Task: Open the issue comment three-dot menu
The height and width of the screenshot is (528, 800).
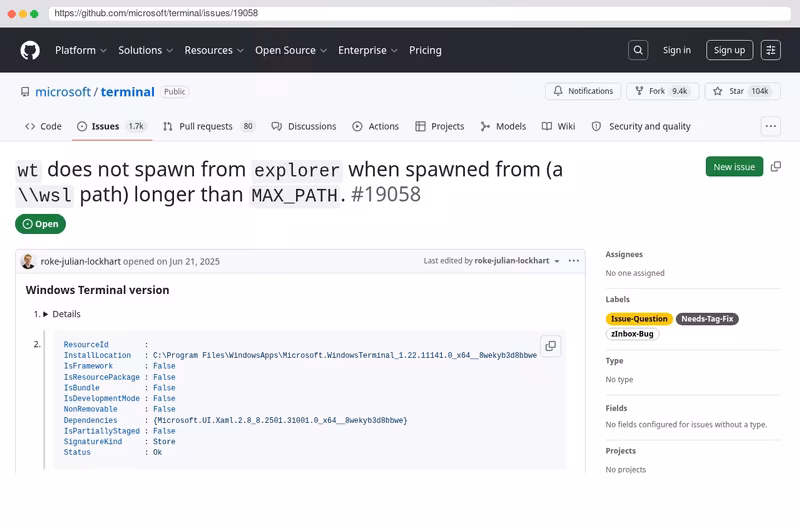Action: [x=573, y=261]
